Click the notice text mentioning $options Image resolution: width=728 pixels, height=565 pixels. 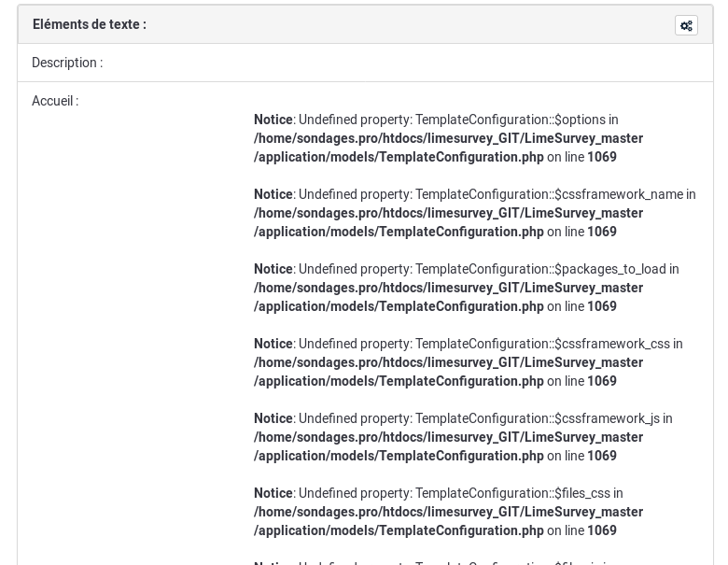456,120
